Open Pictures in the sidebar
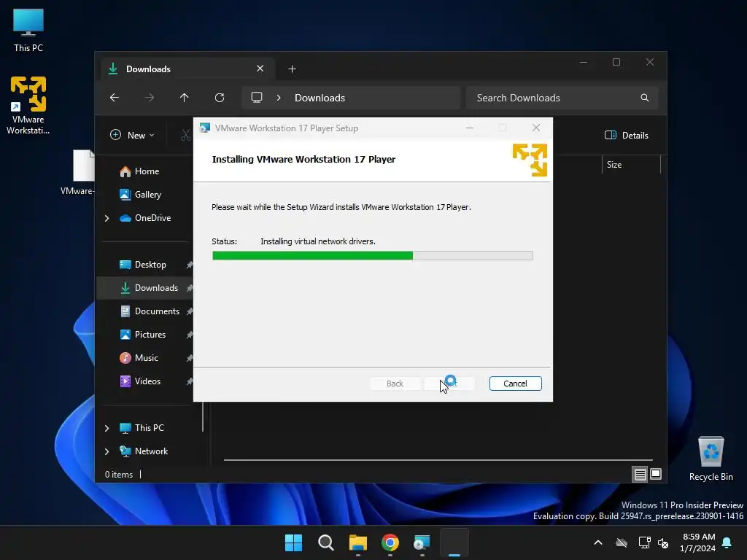The width and height of the screenshot is (747, 560). [x=150, y=334]
